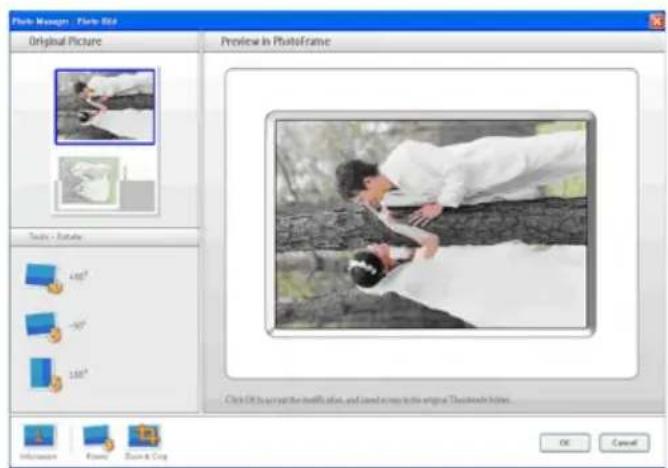The image size is (668, 468).
Task: Select the Rotate tool in bottom bar
Action: (98, 437)
